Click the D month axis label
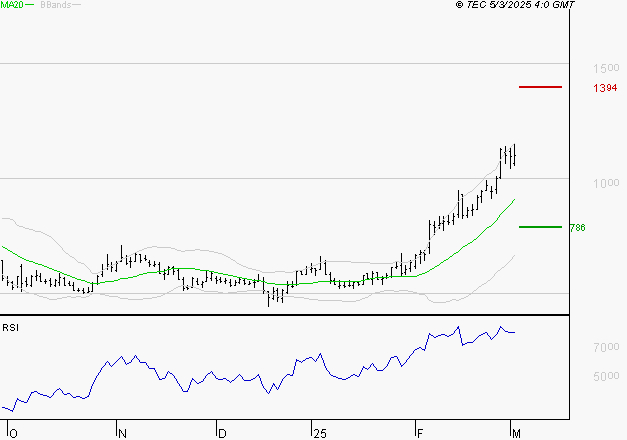 click(222, 434)
